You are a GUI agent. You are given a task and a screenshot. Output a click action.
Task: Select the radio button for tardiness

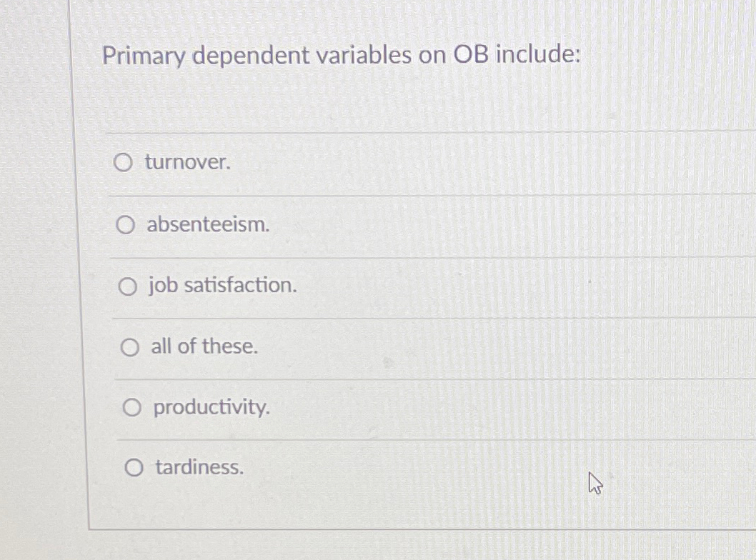pos(133,468)
